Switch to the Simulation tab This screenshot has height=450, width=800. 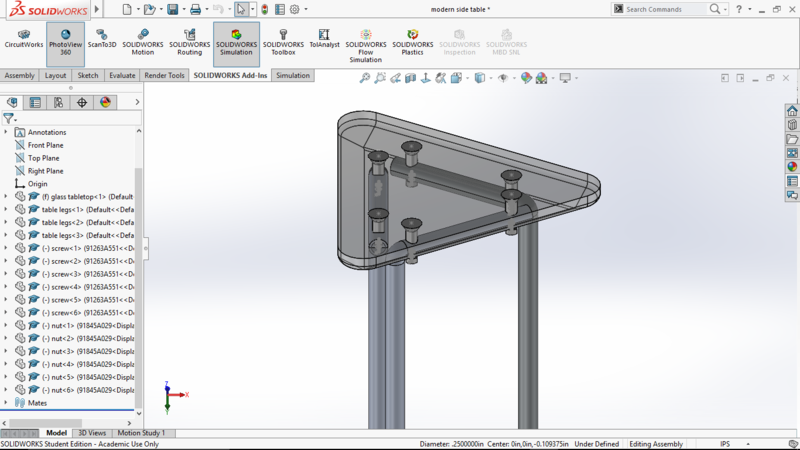click(293, 76)
